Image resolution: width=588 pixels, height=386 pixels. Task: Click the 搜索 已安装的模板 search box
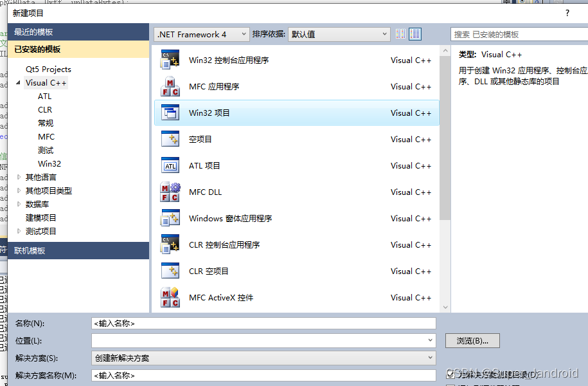519,35
